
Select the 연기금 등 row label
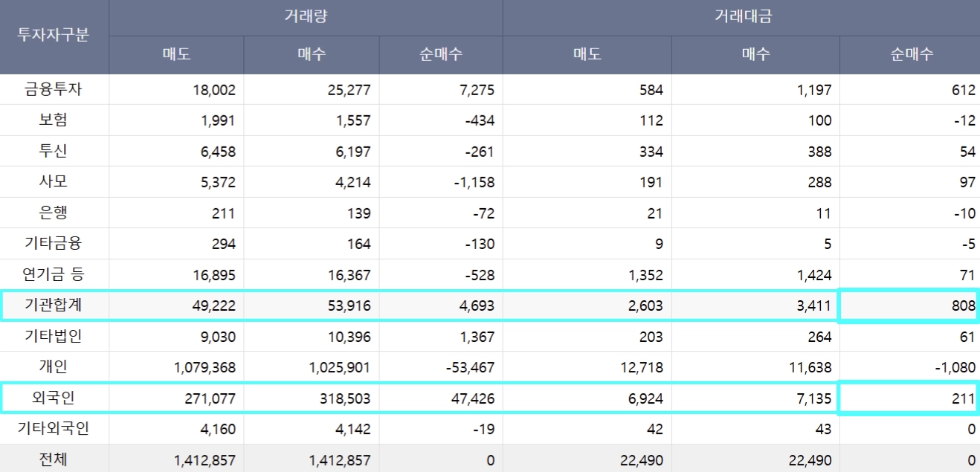pyautogui.click(x=54, y=275)
